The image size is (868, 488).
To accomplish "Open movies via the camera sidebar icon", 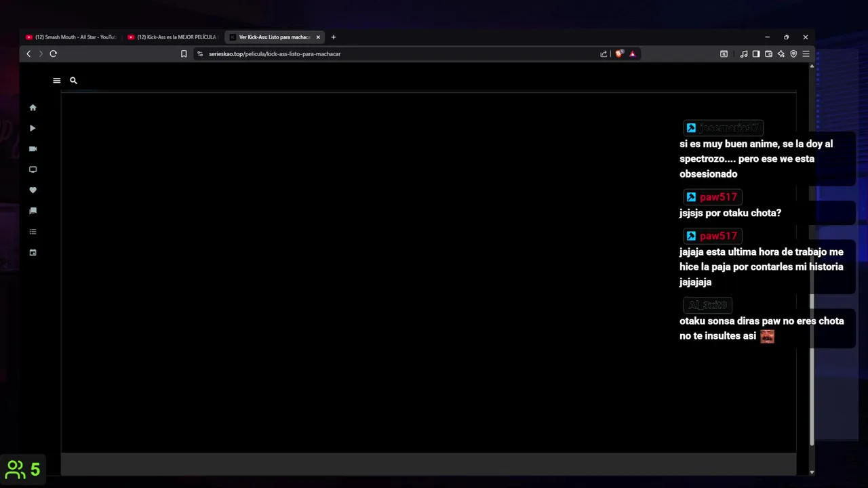I will [33, 148].
